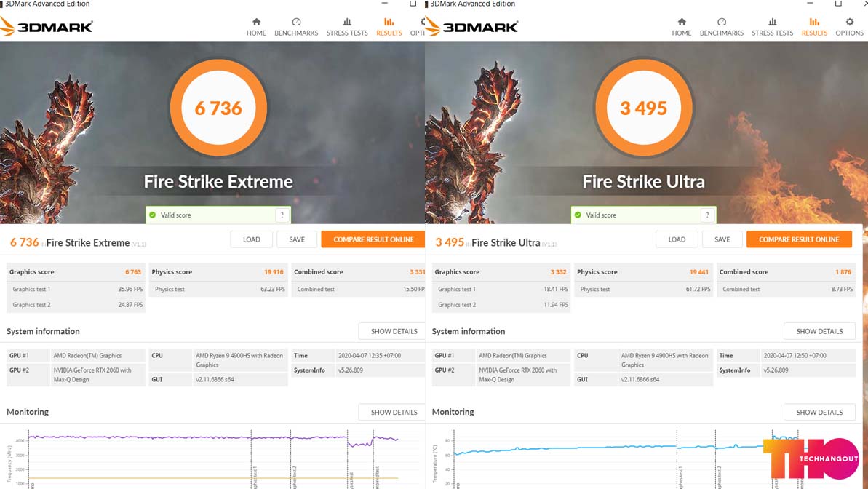The width and height of the screenshot is (868, 489).
Task: Show Monitoring details in Fire Strike Ultra window
Action: (x=819, y=412)
